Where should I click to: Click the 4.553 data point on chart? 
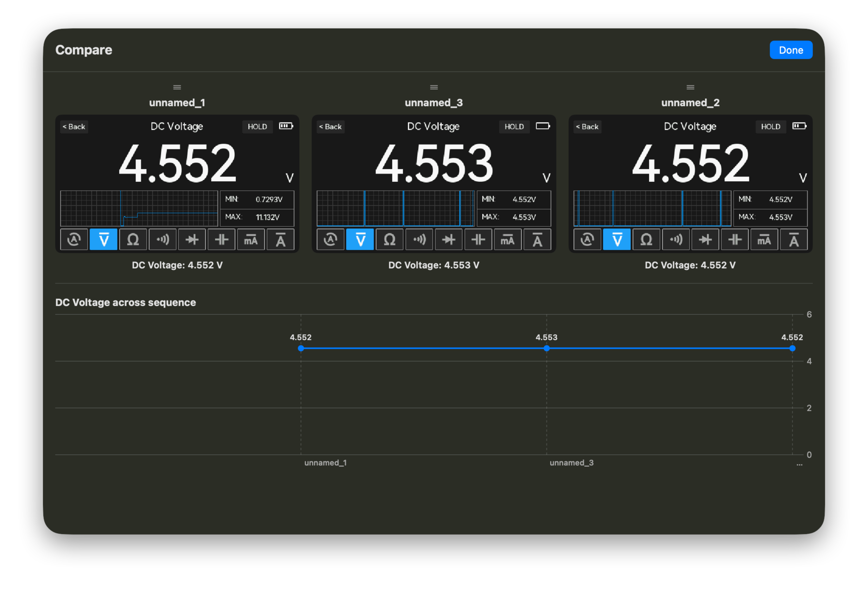point(546,348)
